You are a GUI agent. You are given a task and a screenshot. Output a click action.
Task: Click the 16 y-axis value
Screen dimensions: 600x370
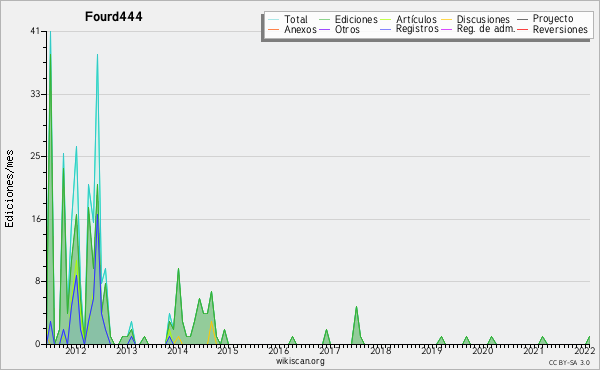tap(36, 219)
